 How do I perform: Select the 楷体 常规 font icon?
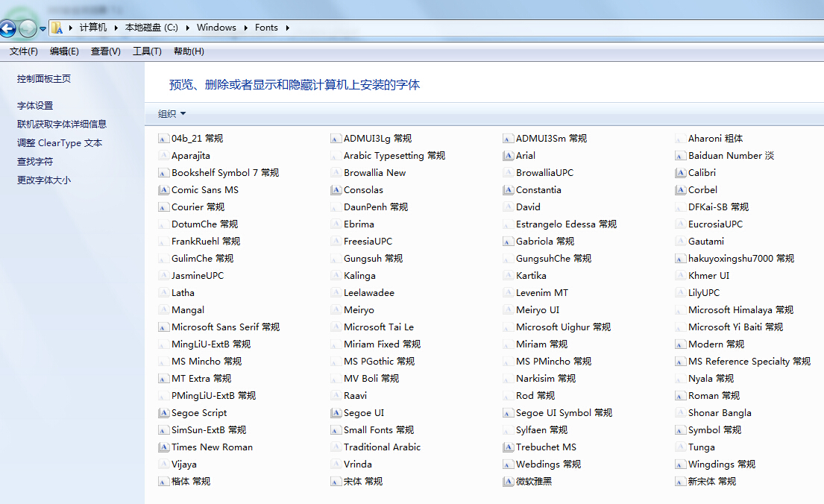(163, 482)
